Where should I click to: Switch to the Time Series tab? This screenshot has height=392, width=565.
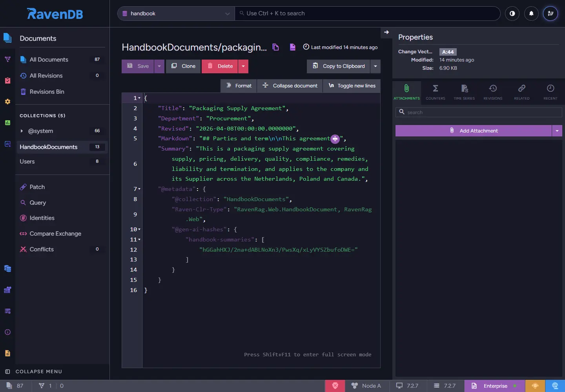coord(464,92)
